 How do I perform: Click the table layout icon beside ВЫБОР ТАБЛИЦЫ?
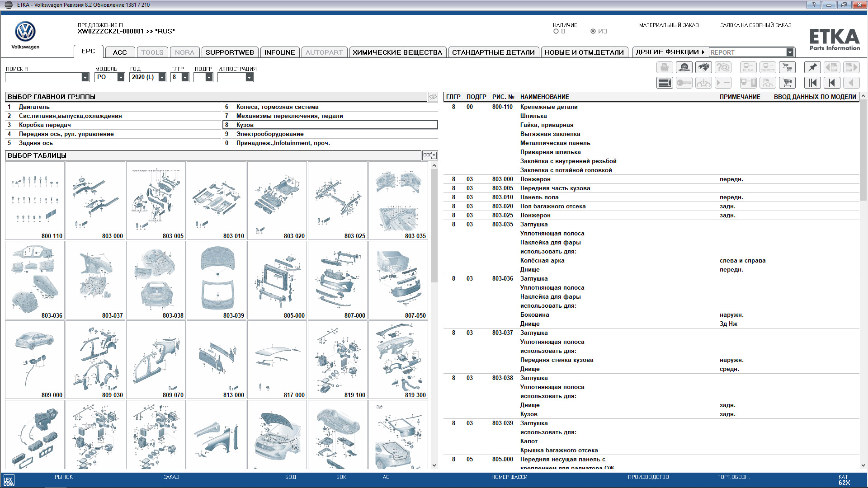429,155
